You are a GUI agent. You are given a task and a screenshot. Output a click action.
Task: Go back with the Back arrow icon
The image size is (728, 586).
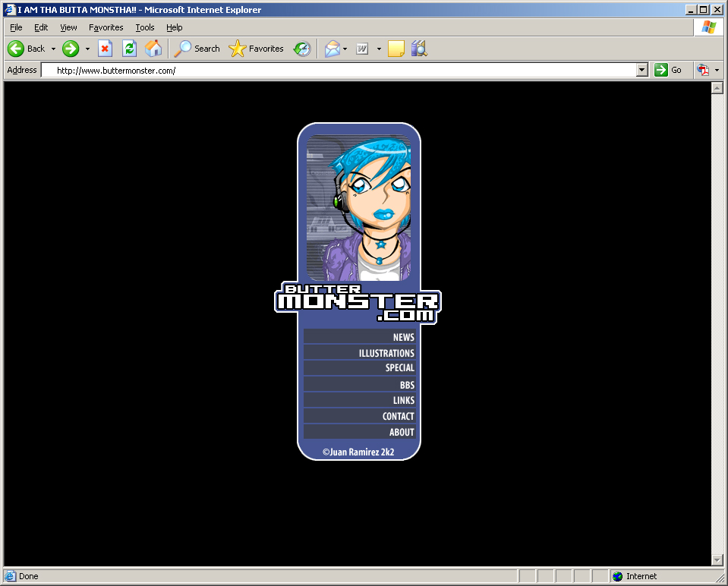16,49
